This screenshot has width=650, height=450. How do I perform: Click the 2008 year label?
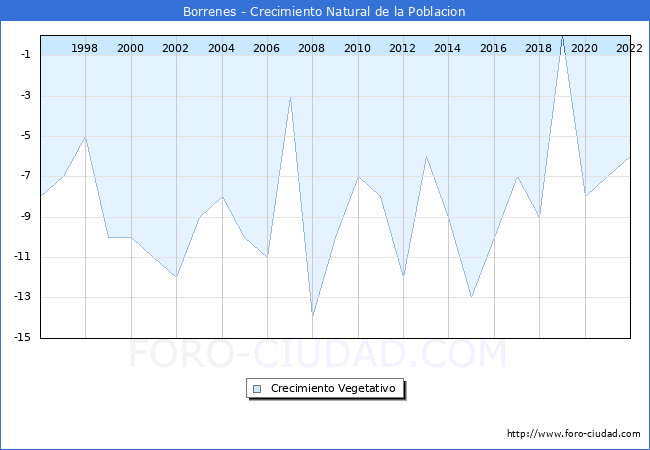point(311,48)
